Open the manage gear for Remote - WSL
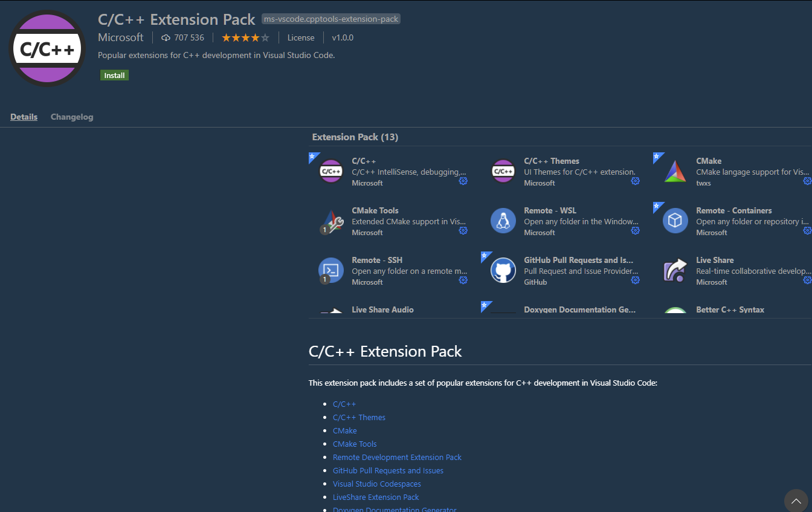Viewport: 812px width, 512px height. (x=636, y=230)
